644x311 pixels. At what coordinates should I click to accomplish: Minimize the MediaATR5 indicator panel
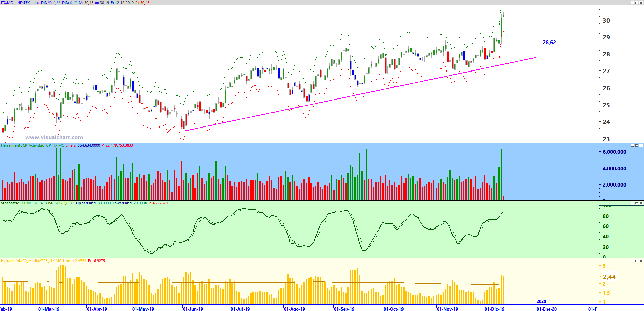pos(632,261)
